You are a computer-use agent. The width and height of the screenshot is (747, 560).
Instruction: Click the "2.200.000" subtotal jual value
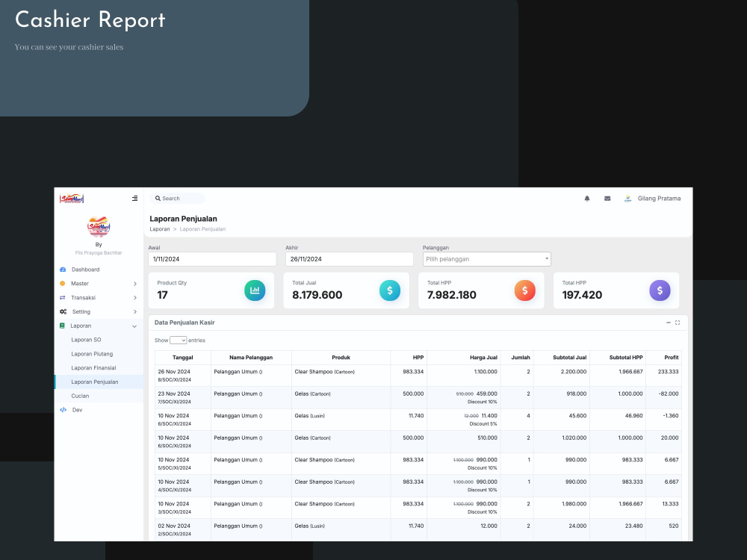pyautogui.click(x=574, y=372)
